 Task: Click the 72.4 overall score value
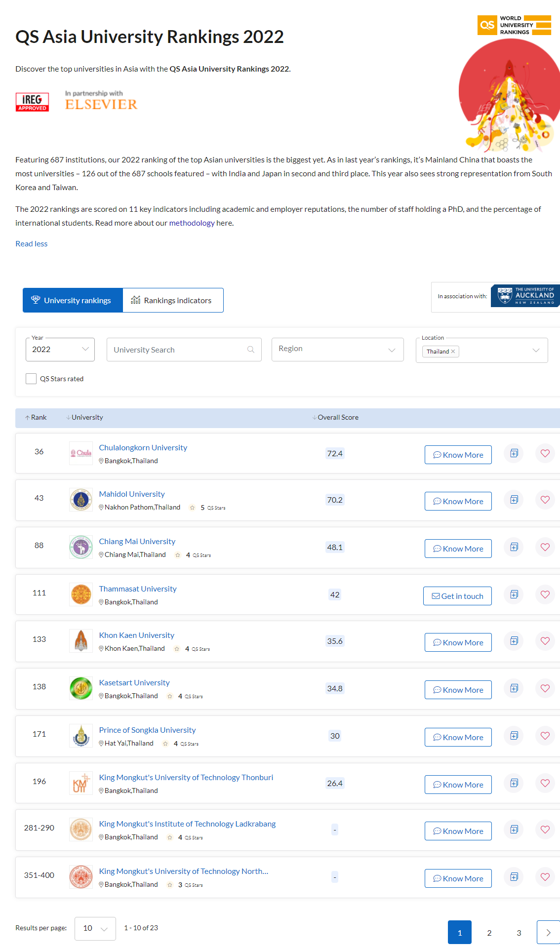click(x=335, y=453)
